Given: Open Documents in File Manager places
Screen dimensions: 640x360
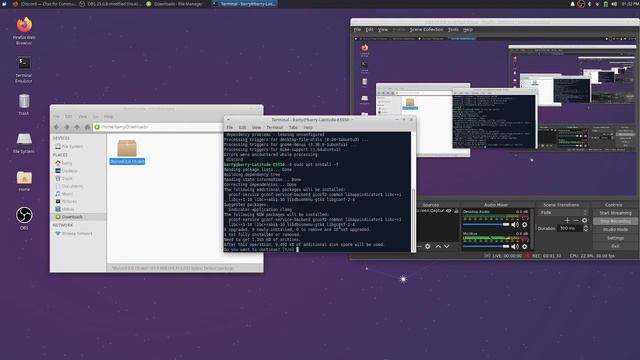Looking at the screenshot, I should pos(69,186).
